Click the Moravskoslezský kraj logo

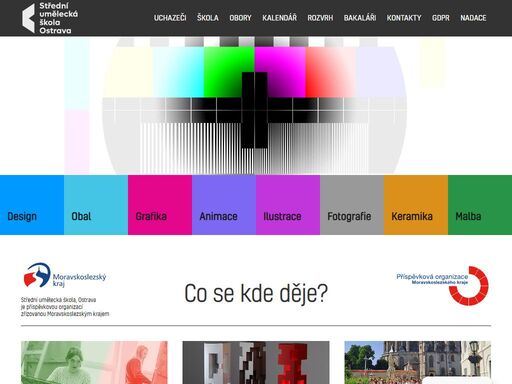pyautogui.click(x=65, y=275)
